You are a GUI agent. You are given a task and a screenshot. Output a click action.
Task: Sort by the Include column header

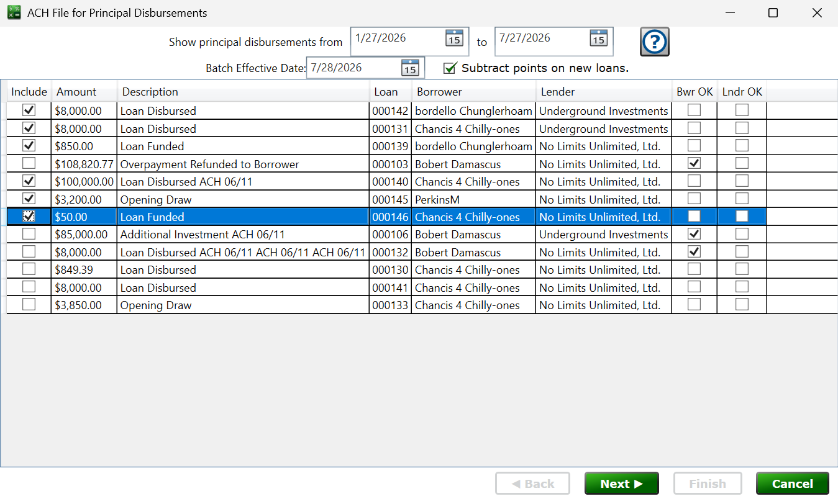pos(29,92)
